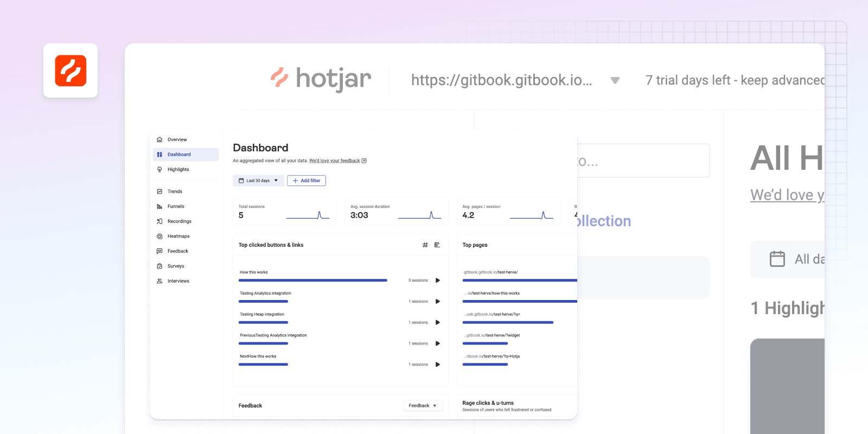Open Overview via its home icon
Viewport: 868px width, 434px height.
coord(159,139)
